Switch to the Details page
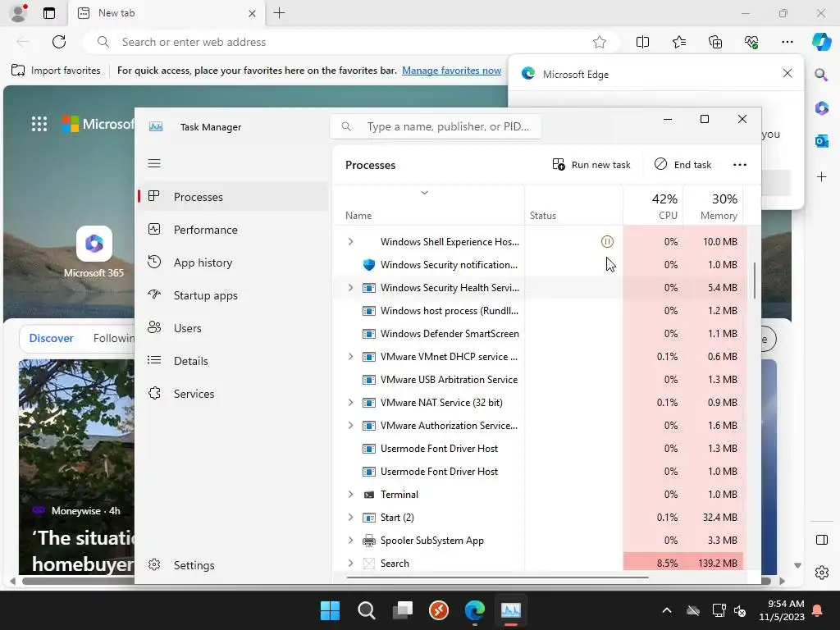The height and width of the screenshot is (630, 840). 234,361
